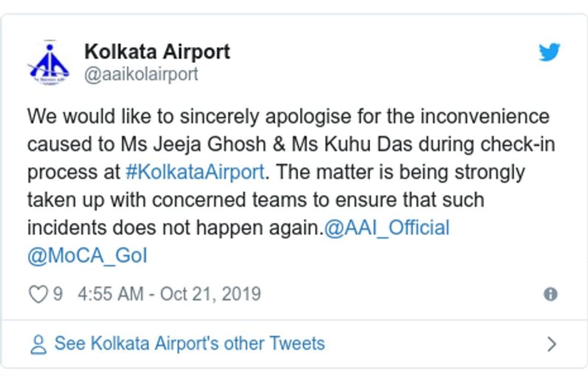Open the Kolkata Airport display name
The image size is (588, 381).
tap(157, 52)
